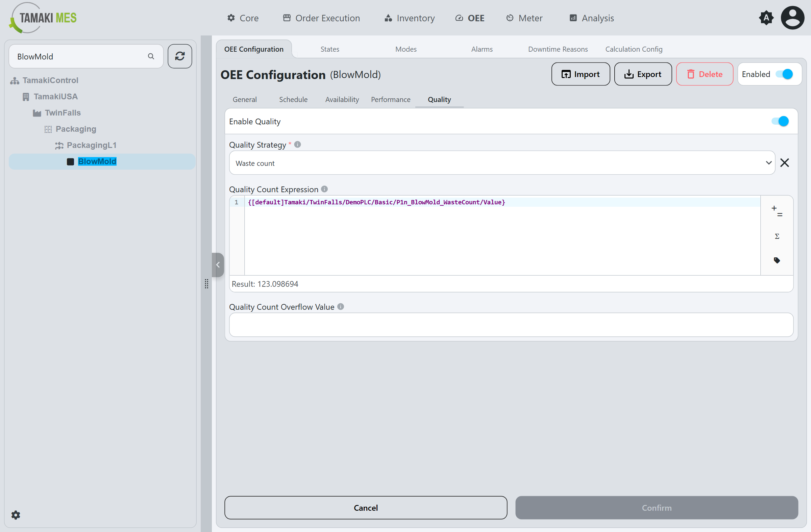Click the Tamaki MES logo
This screenshot has height=532, width=811.
pos(43,18)
